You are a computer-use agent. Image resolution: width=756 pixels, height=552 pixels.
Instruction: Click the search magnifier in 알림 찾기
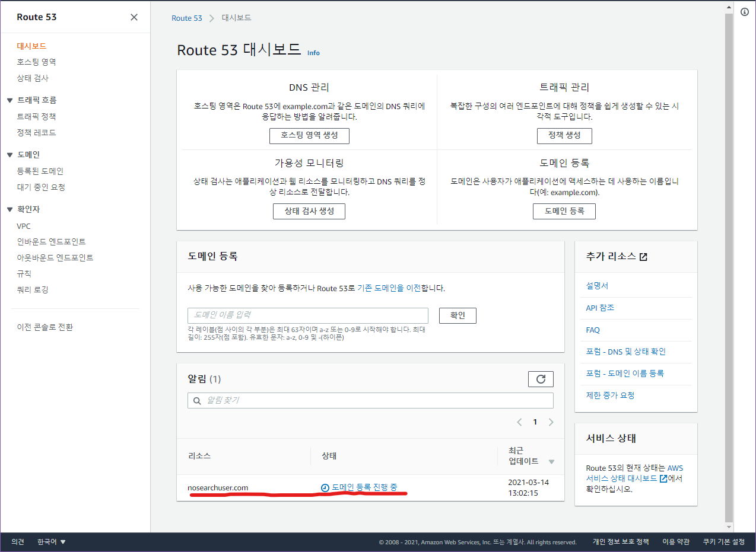point(197,401)
